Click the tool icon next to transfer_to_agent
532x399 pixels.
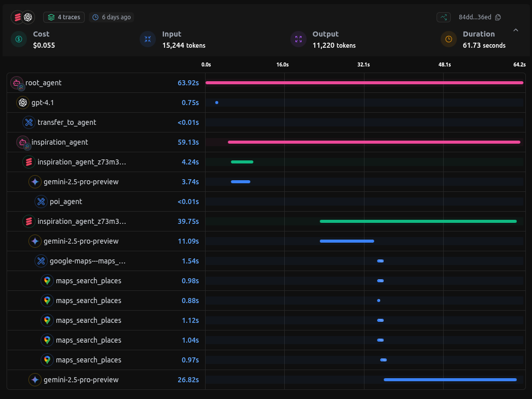tap(28, 122)
